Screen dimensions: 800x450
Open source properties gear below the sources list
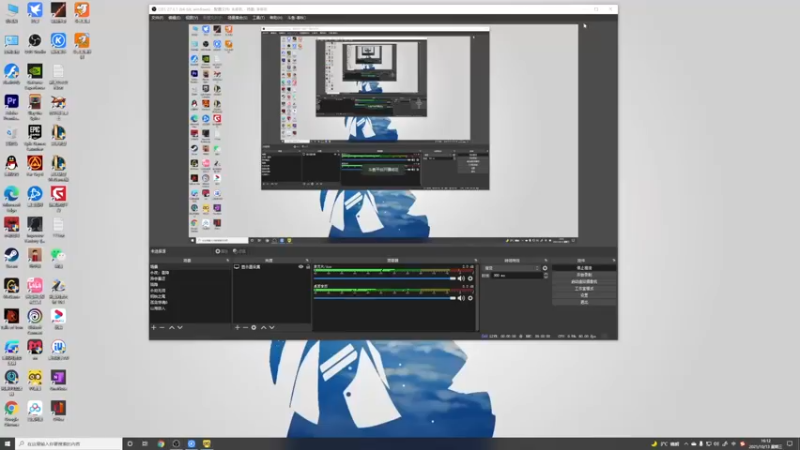pos(254,328)
